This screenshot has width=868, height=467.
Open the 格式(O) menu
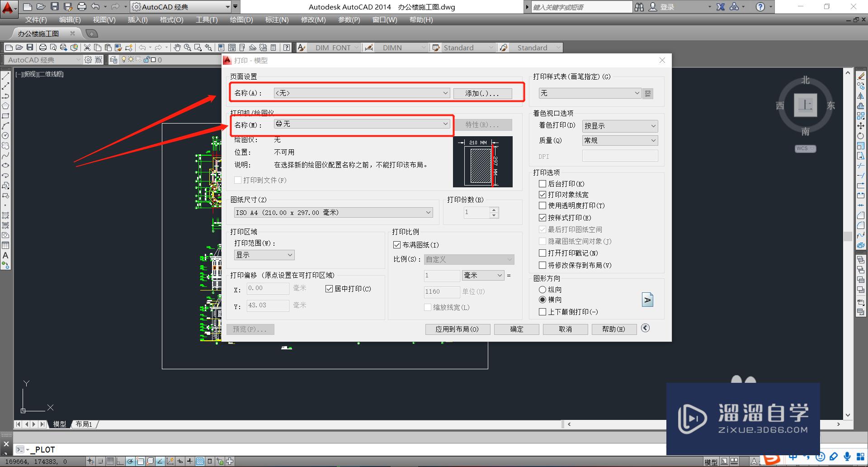(171, 20)
